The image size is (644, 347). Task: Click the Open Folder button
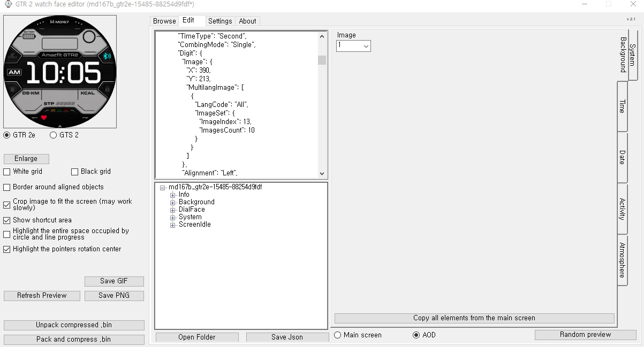pyautogui.click(x=197, y=337)
